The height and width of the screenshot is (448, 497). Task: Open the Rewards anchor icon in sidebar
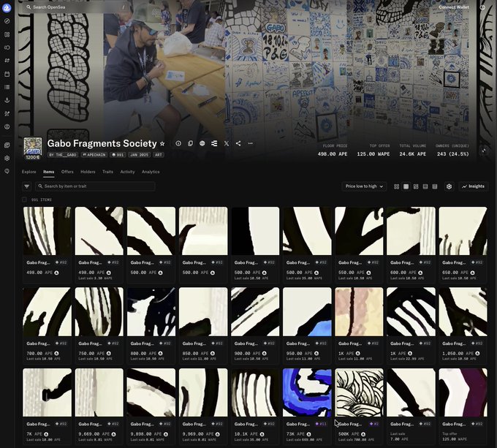pos(7,100)
